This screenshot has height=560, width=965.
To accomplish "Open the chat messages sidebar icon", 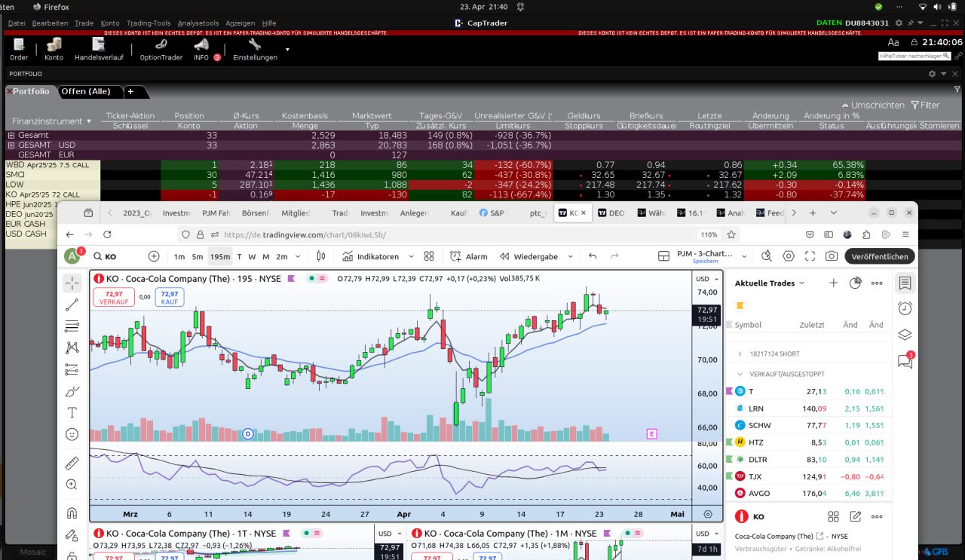I will (905, 361).
